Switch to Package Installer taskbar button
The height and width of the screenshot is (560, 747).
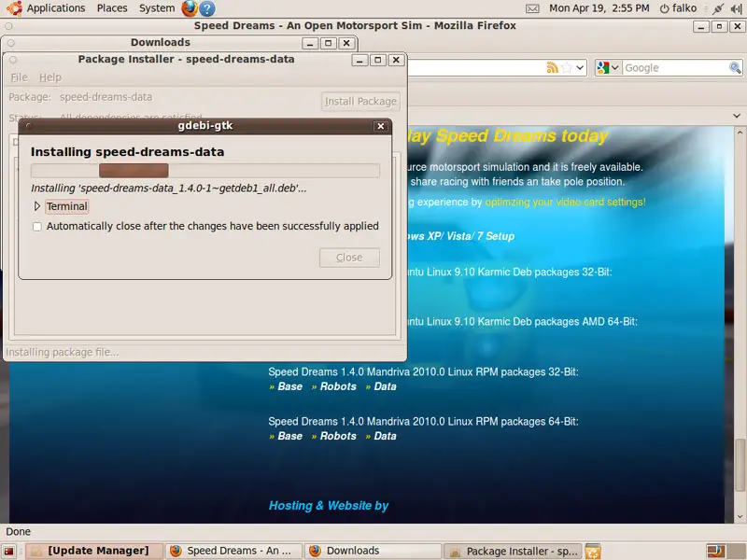pyautogui.click(x=513, y=551)
